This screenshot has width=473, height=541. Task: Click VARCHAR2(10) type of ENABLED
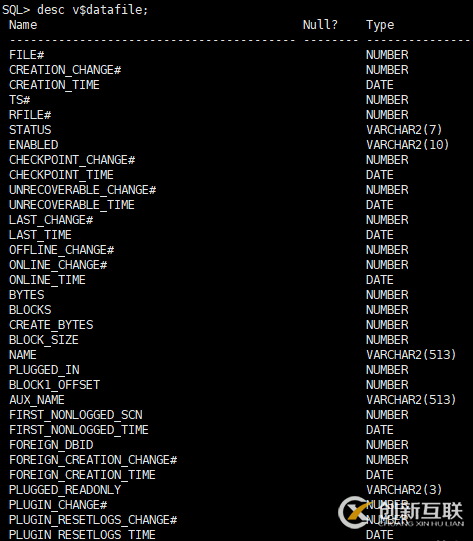[x=407, y=145]
